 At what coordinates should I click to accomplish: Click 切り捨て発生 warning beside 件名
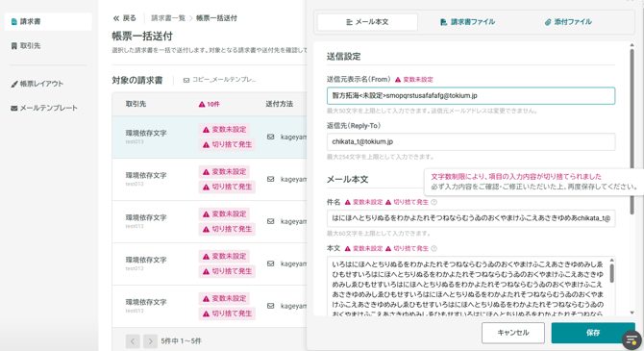pos(407,202)
